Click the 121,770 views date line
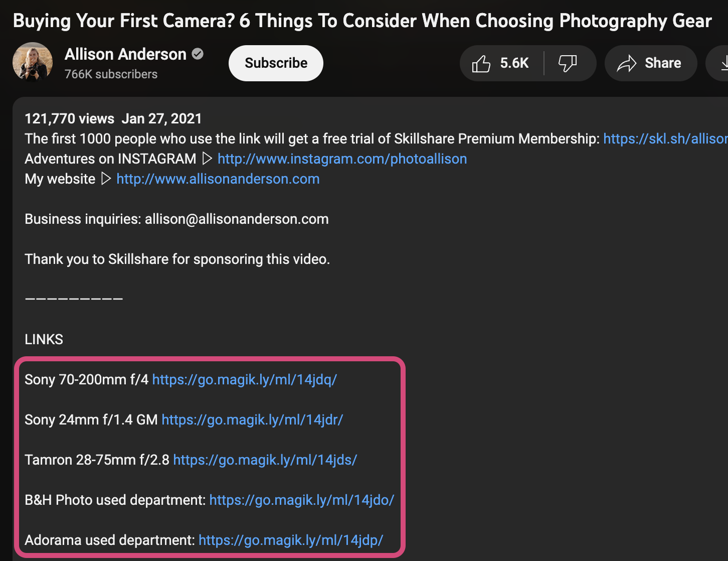Image resolution: width=728 pixels, height=561 pixels. click(113, 119)
